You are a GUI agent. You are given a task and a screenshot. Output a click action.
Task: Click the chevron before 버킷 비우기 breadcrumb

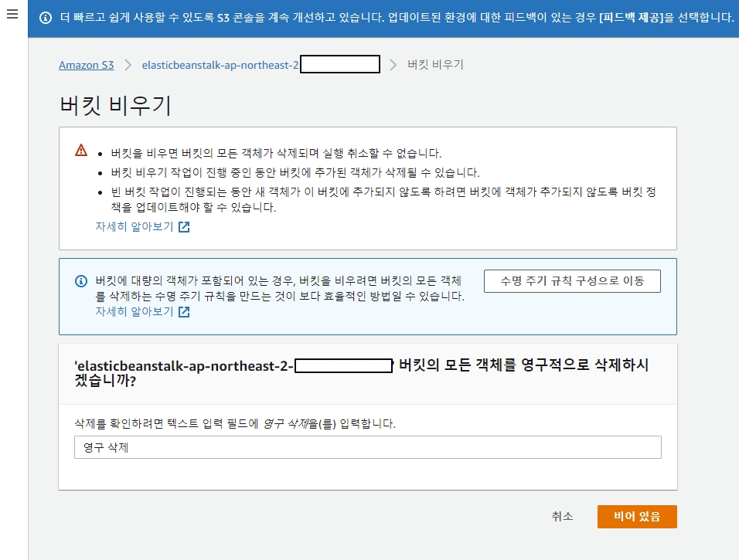coord(393,65)
